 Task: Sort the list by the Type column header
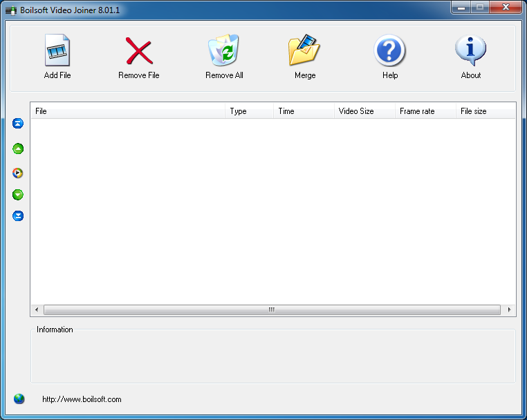249,111
